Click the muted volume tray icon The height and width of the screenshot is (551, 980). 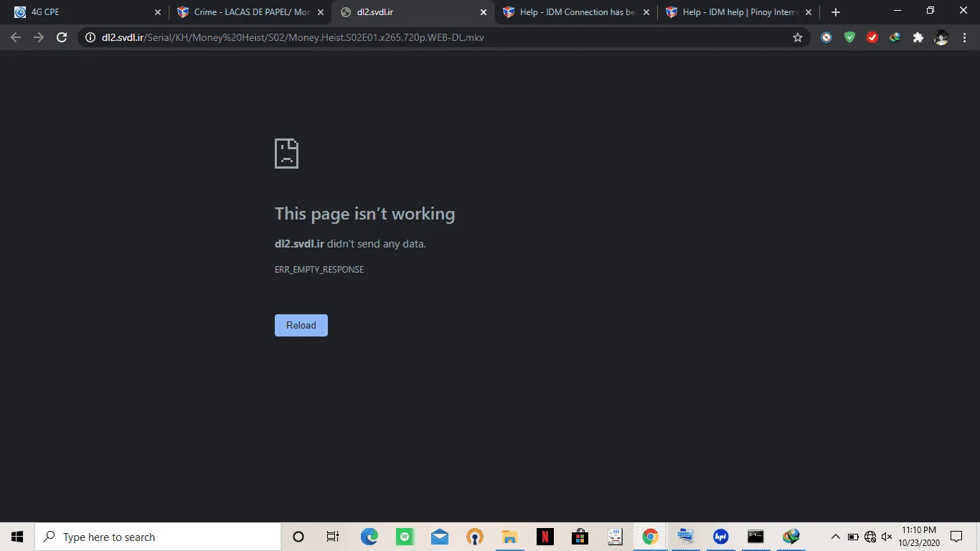coord(887,537)
